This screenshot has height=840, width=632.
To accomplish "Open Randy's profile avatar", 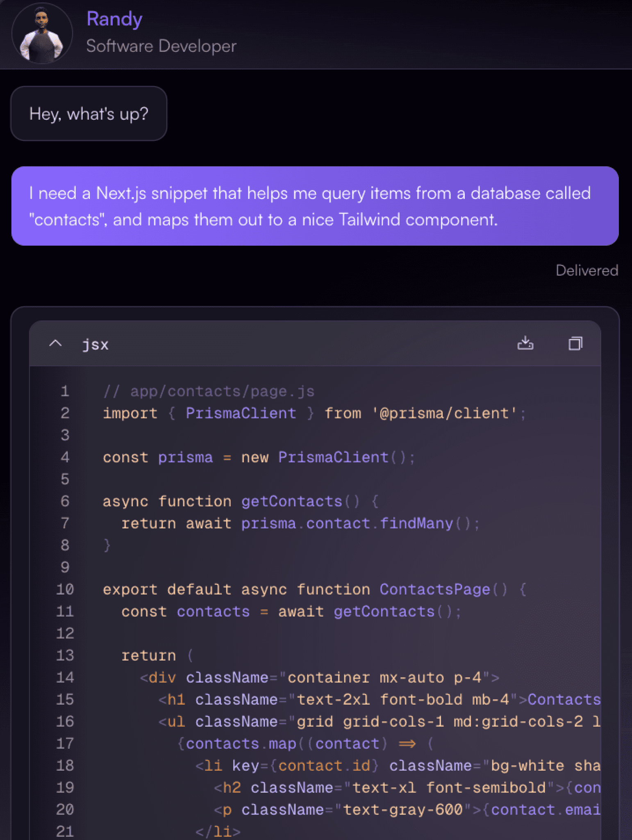I will click(42, 34).
